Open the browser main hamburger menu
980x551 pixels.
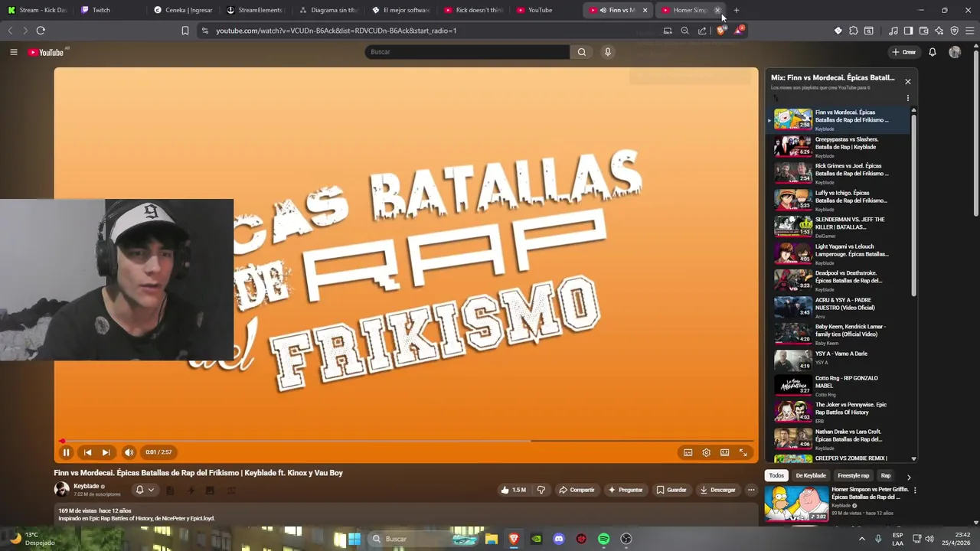tap(969, 31)
